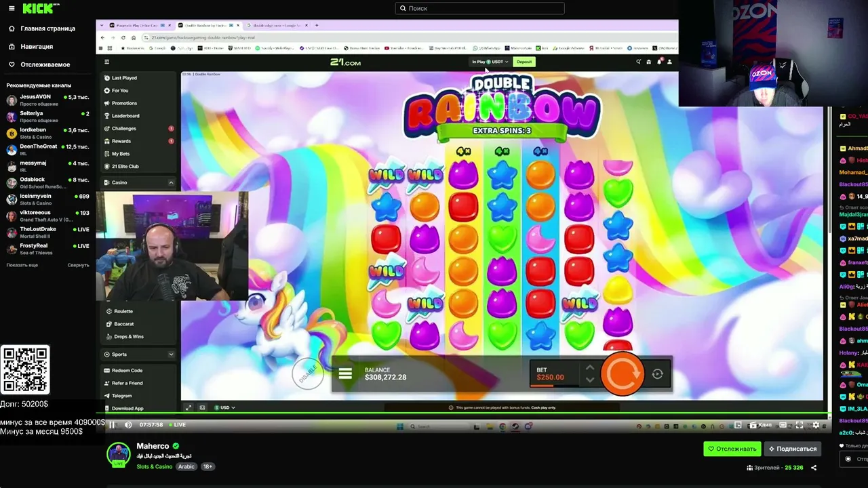Collapse the Casino section chevron
868x488 pixels.
tap(171, 182)
